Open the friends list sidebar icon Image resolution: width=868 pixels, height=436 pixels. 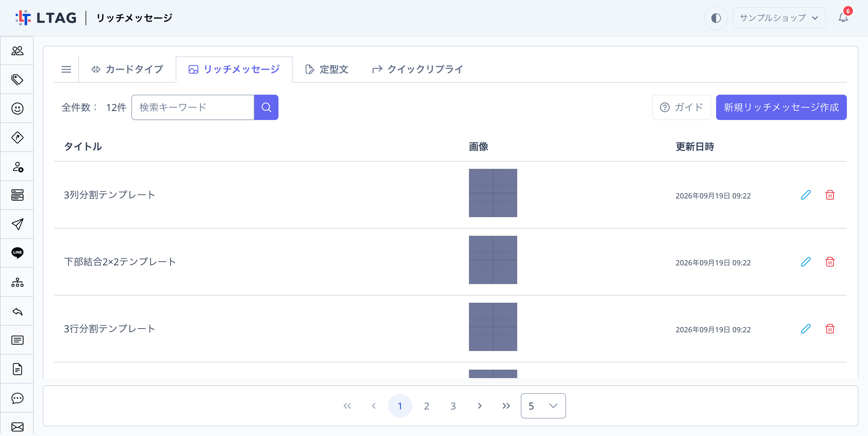pyautogui.click(x=17, y=51)
